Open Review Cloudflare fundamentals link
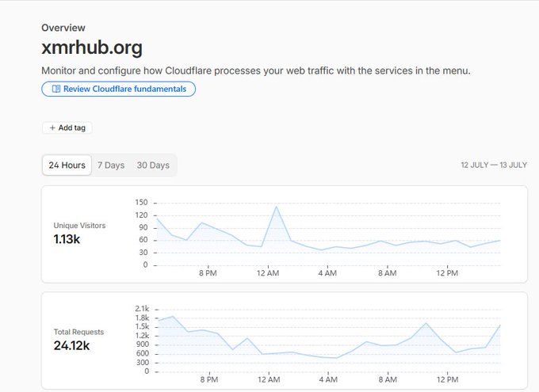539x392 pixels. point(119,89)
